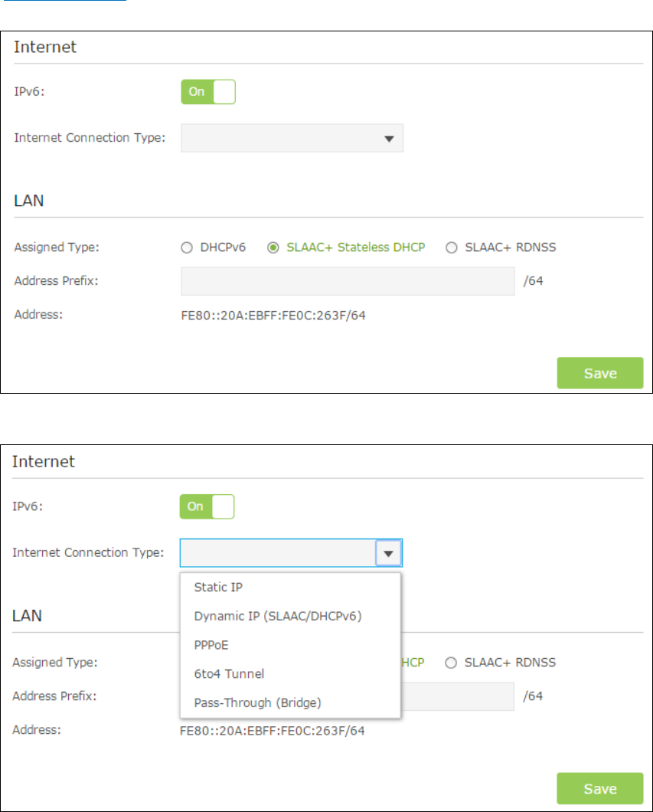Click the blue link line at top left

pyautogui.click(x=64, y=1)
